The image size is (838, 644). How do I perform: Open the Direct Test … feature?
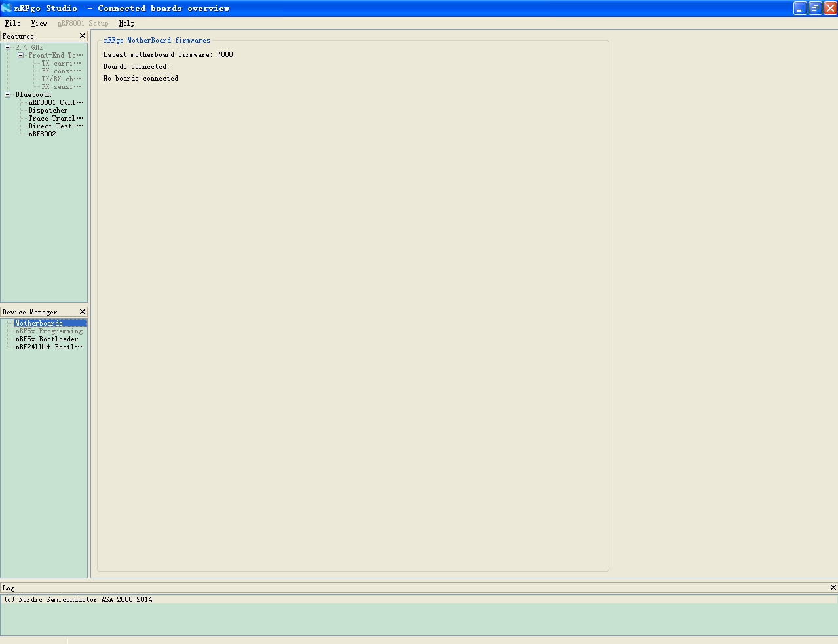coord(56,126)
